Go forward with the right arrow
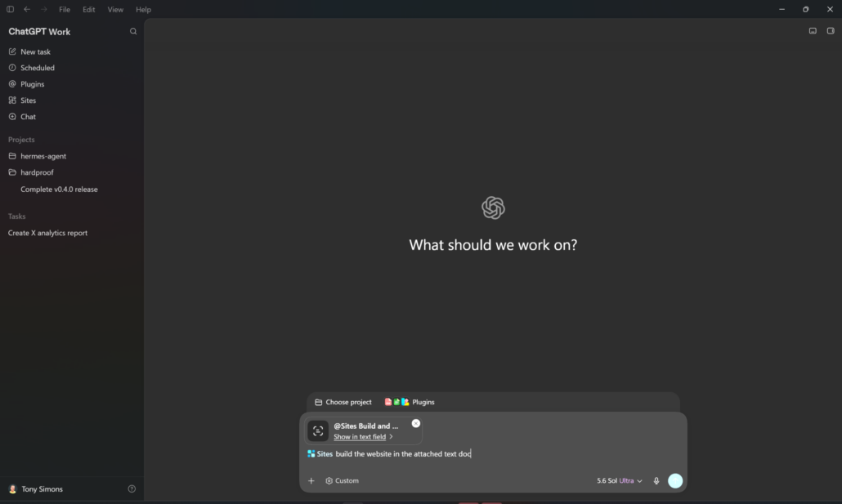The height and width of the screenshot is (504, 842). click(x=44, y=9)
